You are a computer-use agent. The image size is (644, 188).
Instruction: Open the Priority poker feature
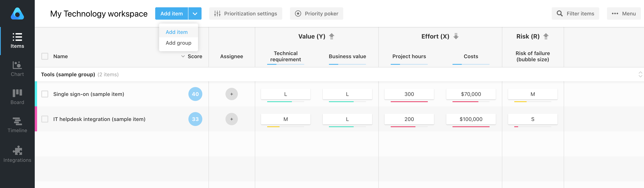pos(316,13)
